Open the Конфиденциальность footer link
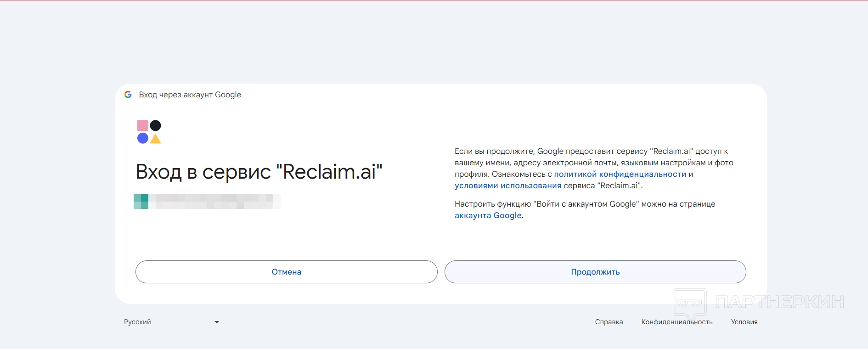 (x=677, y=322)
